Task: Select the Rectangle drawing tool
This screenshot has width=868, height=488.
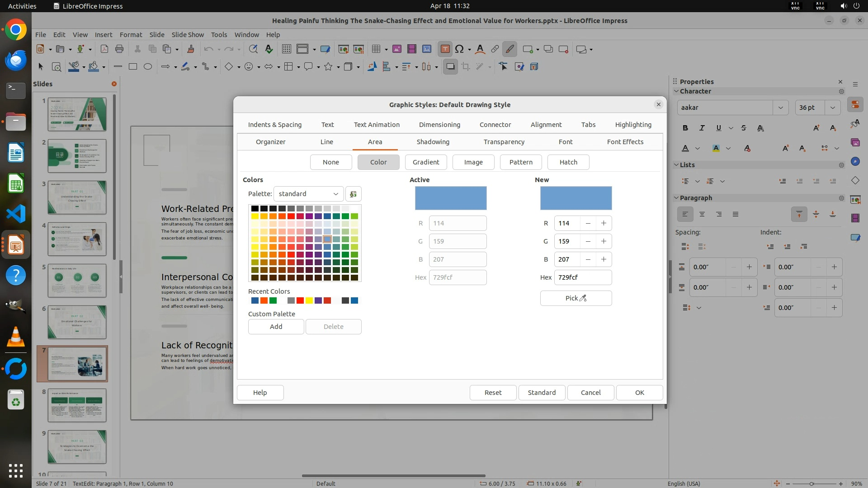Action: (132, 67)
